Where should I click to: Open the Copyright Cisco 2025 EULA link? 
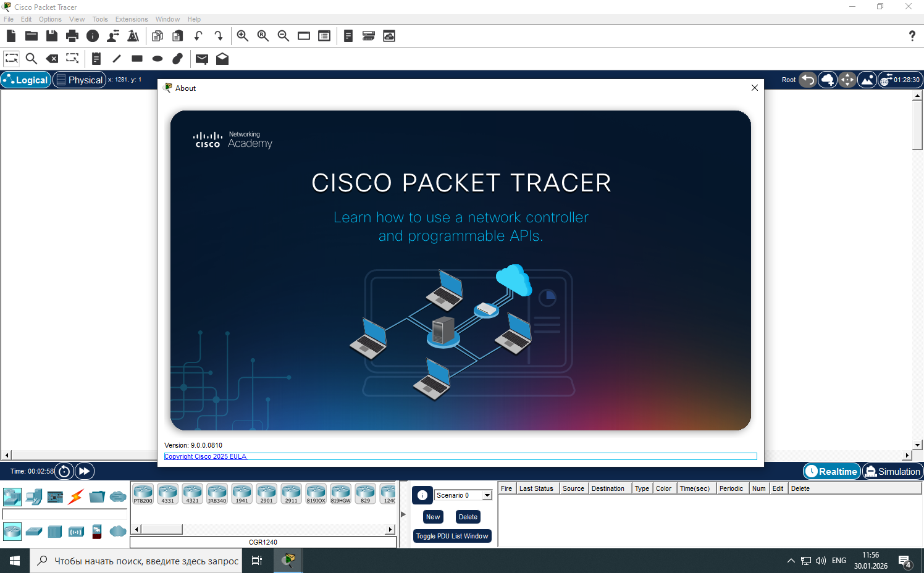pyautogui.click(x=205, y=456)
